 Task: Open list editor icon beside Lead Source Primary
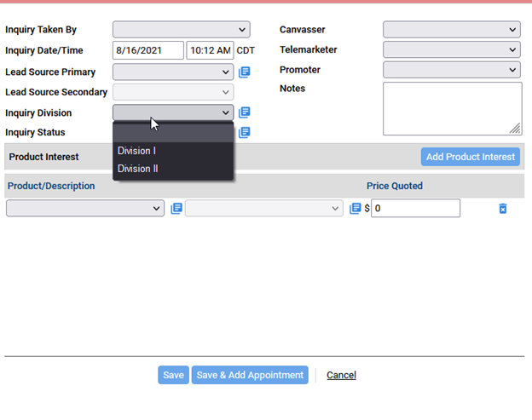tap(245, 72)
